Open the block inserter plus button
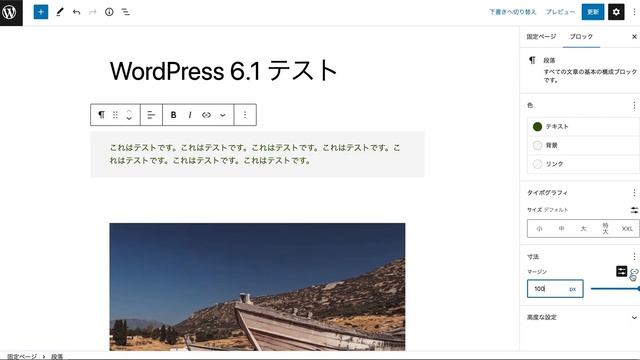This screenshot has height=360, width=640. [41, 12]
